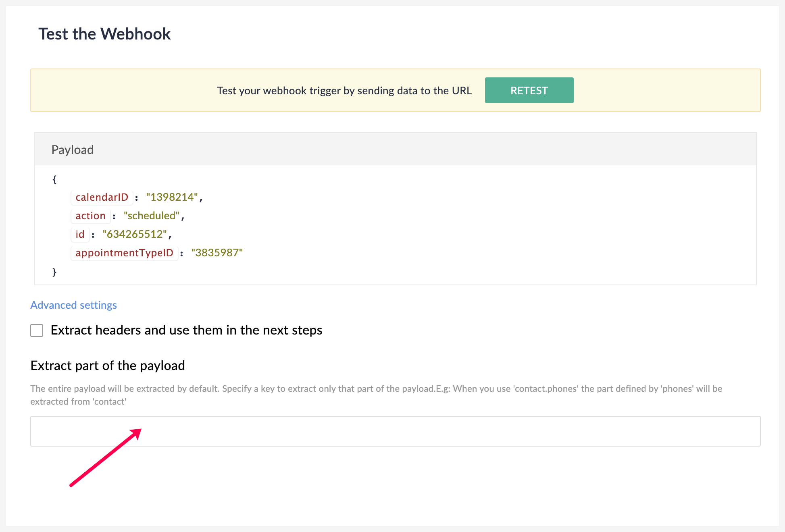This screenshot has height=532, width=785.
Task: Click the Extract part of the payload heading
Action: pos(108,366)
